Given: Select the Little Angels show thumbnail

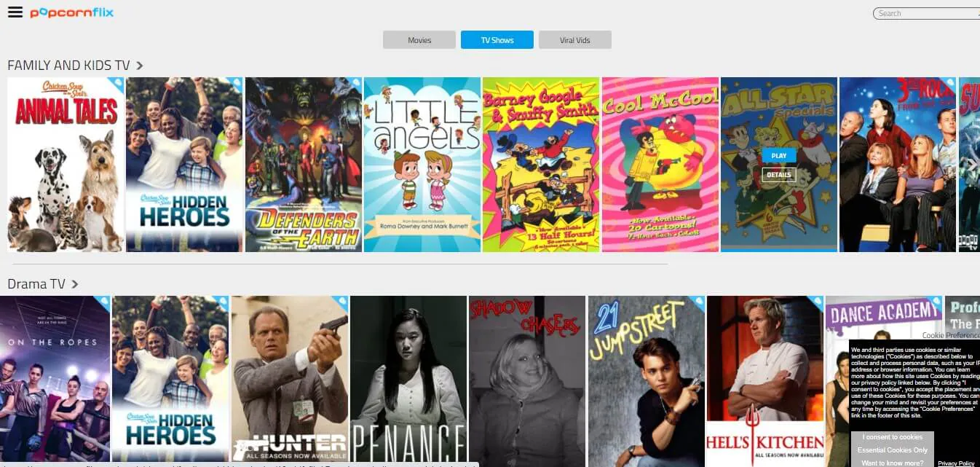Looking at the screenshot, I should tap(422, 165).
